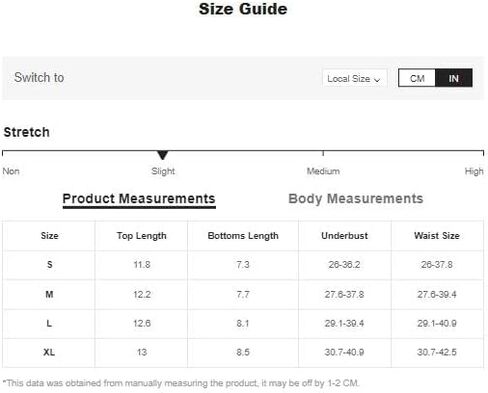Click the Local Size chevron arrow
The image size is (488, 393).
click(377, 80)
